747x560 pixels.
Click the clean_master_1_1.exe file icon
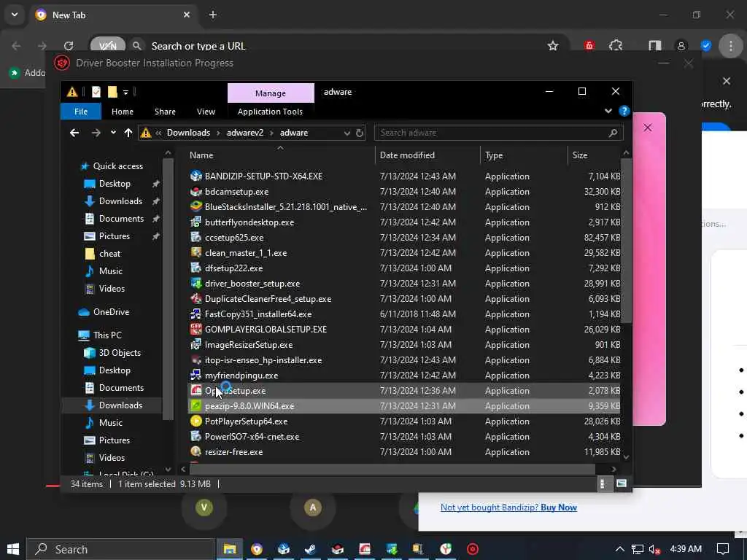(196, 252)
